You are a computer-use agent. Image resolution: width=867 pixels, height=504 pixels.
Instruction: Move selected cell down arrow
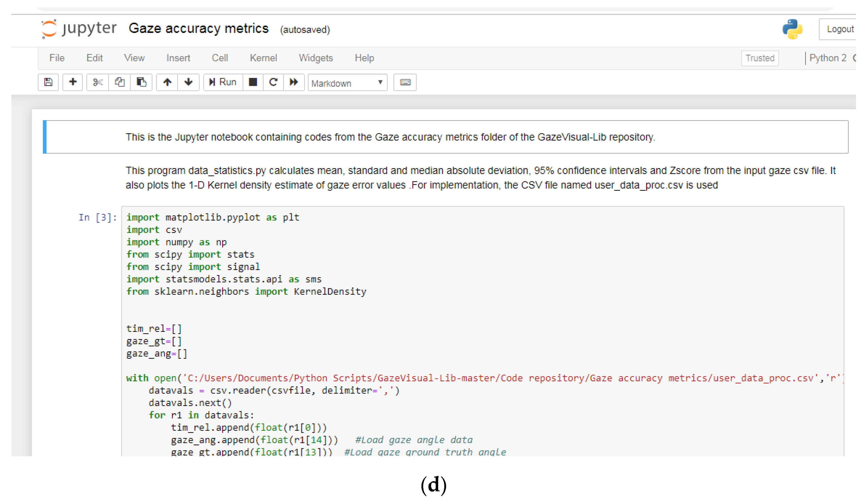pos(189,83)
